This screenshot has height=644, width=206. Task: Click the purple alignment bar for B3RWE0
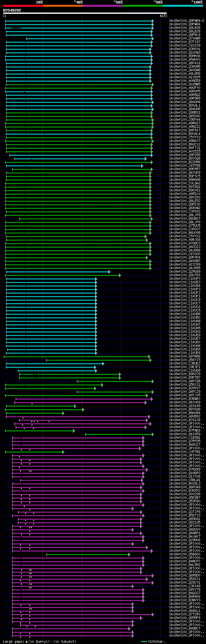pyautogui.click(x=84, y=399)
